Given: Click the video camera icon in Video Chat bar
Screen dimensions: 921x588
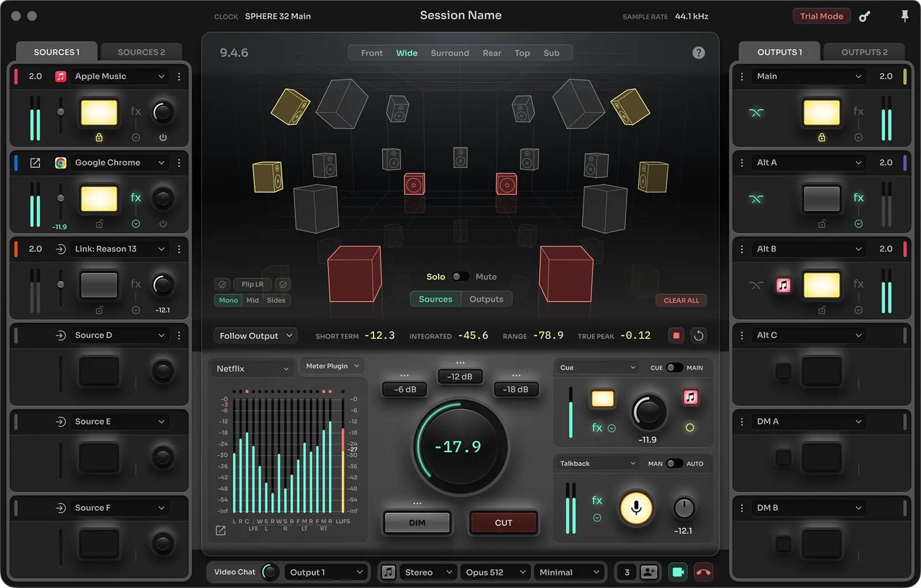Looking at the screenshot, I should [678, 572].
